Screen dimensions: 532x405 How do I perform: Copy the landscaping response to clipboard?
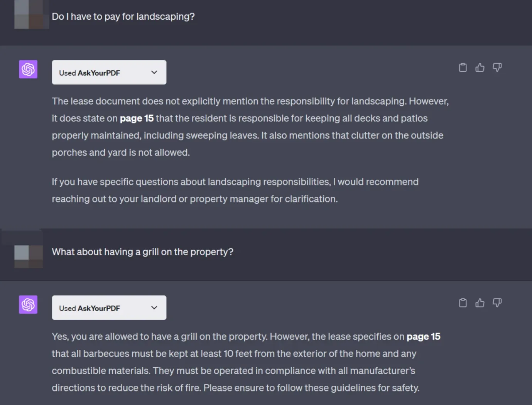pos(463,67)
